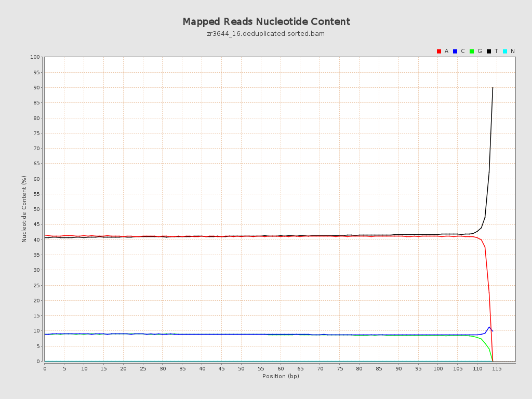
Task: Click the legend label G
Action: (x=480, y=51)
